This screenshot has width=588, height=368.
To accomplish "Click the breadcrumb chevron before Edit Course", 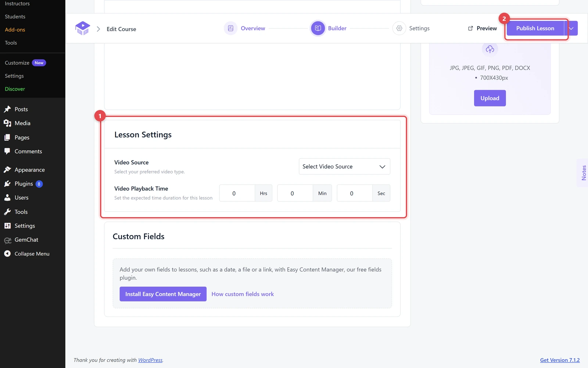I will tap(98, 29).
